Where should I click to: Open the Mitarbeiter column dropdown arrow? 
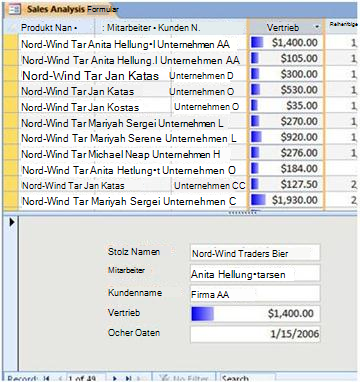155,28
